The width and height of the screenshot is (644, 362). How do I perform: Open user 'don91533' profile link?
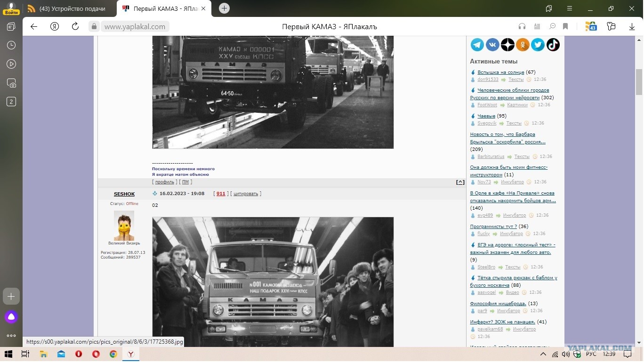click(488, 79)
